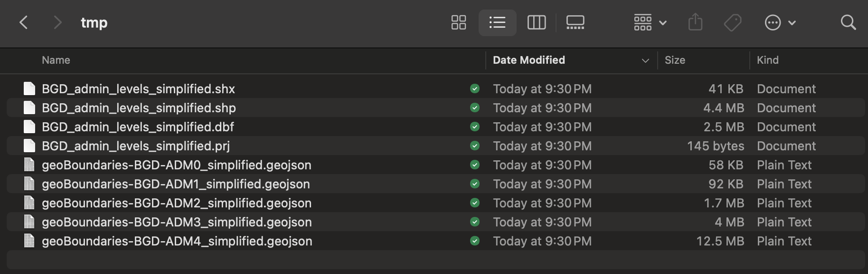Click the BGD_admin_levels_simplified.prj document icon
The image size is (868, 274).
tap(29, 146)
